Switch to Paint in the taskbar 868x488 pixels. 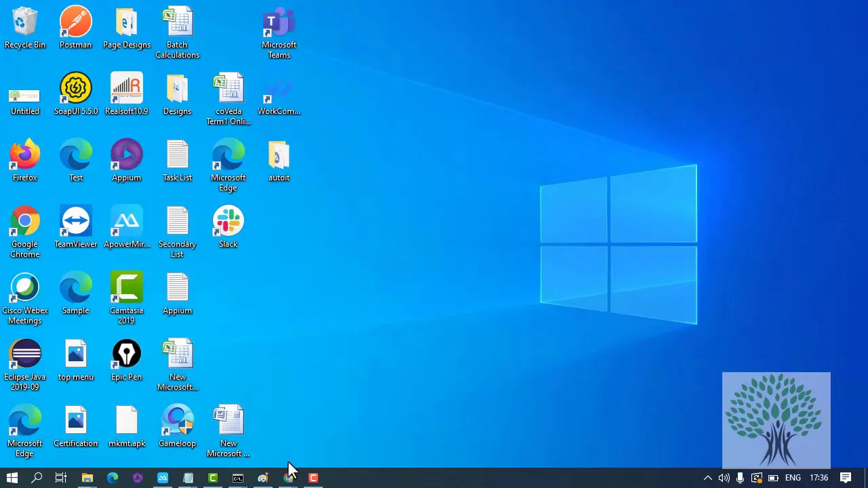point(263,478)
